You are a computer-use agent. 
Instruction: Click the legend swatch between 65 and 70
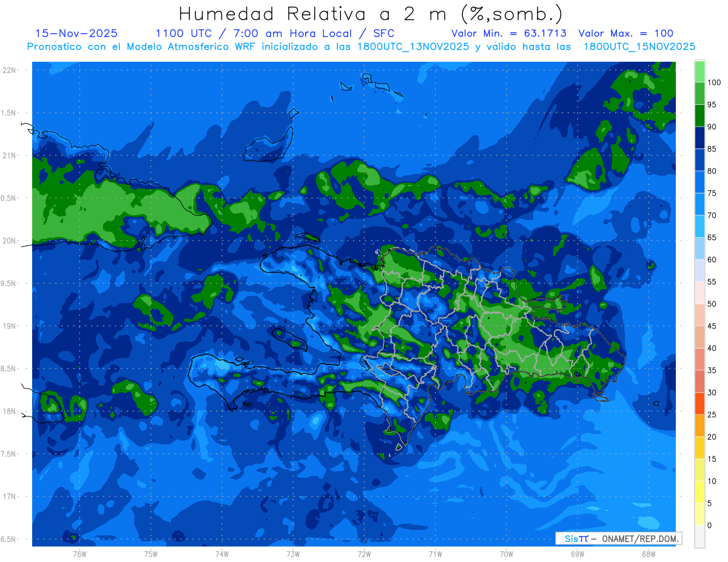point(699,226)
